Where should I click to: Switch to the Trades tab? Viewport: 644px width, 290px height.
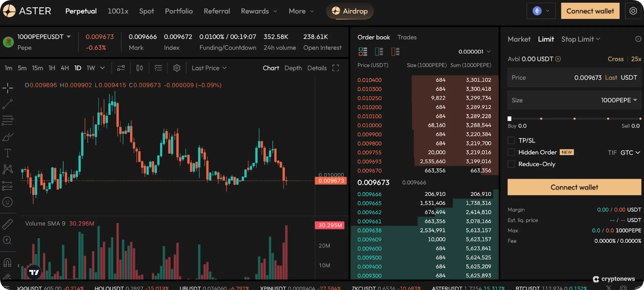[x=406, y=37]
